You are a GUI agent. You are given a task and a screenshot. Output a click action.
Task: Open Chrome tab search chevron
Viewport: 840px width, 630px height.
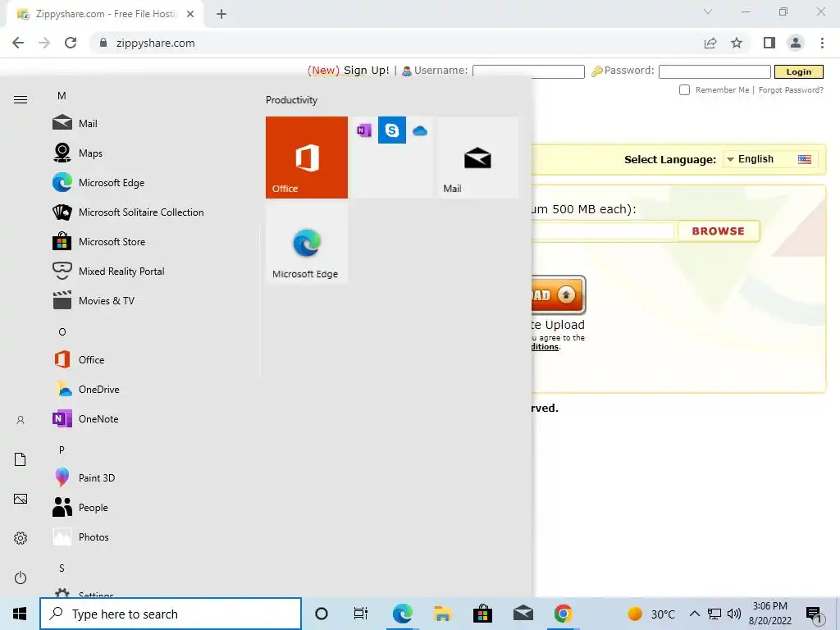708,11
